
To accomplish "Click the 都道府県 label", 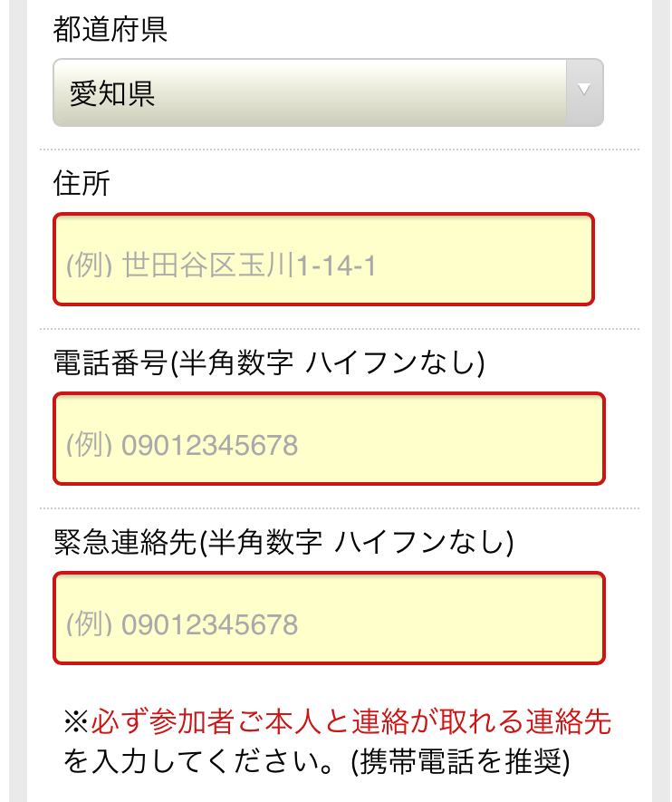I will (x=110, y=29).
